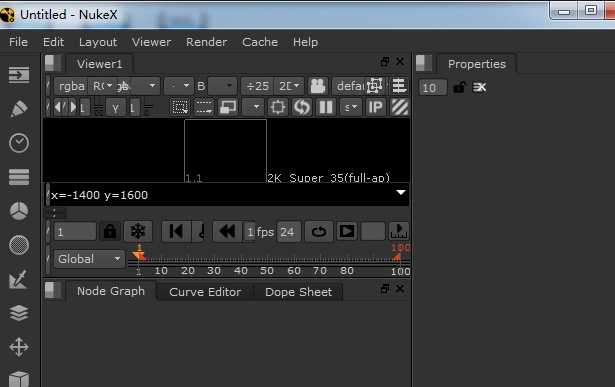The height and width of the screenshot is (387, 615).
Task: Toggle the IP input process button
Action: point(375,107)
